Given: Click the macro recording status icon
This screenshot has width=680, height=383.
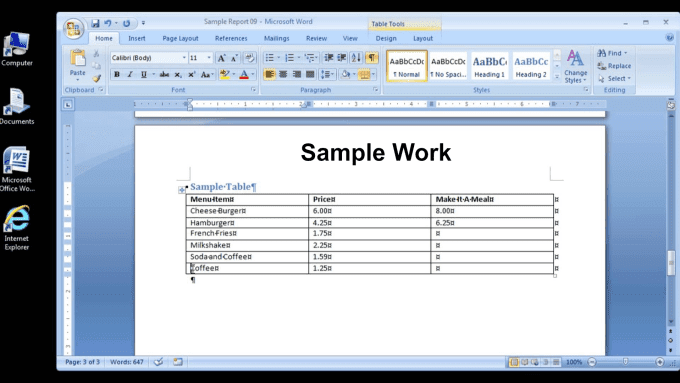Looking at the screenshot, I should point(178,362).
